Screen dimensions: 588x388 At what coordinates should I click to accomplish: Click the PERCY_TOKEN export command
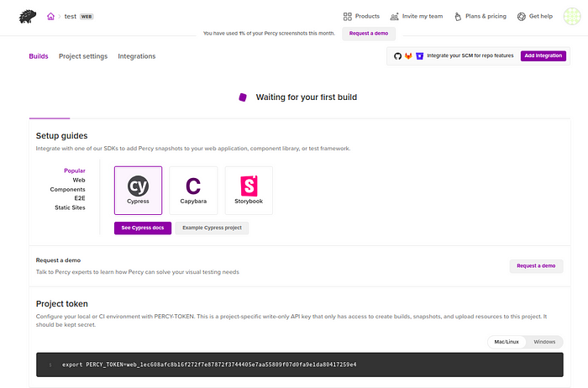point(209,364)
